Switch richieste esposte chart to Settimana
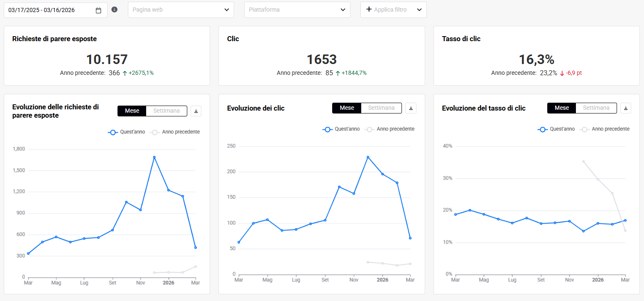The height and width of the screenshot is (301, 644). (167, 111)
